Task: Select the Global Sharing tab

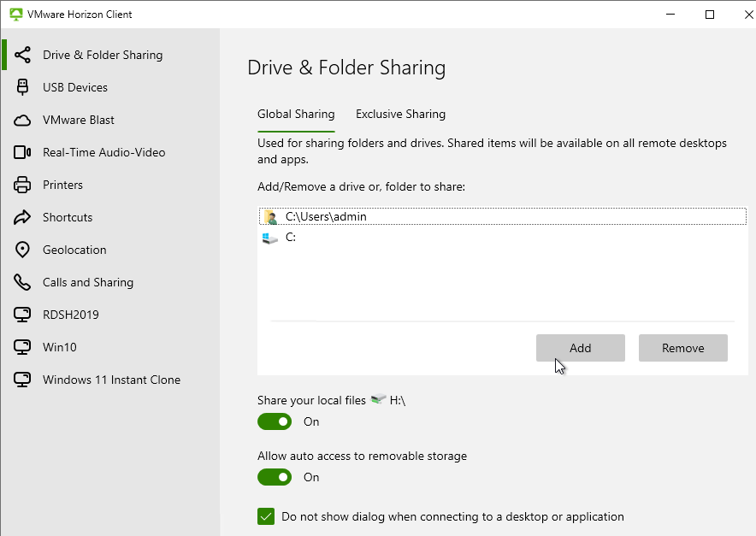Action: pos(296,115)
